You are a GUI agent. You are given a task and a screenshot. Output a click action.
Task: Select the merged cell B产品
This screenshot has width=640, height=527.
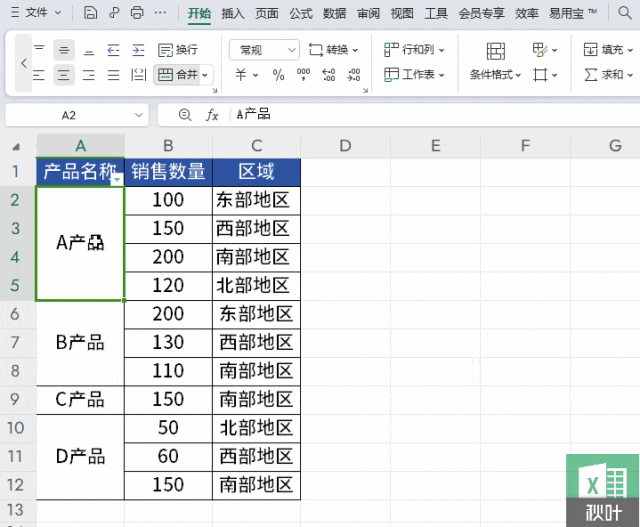80,343
